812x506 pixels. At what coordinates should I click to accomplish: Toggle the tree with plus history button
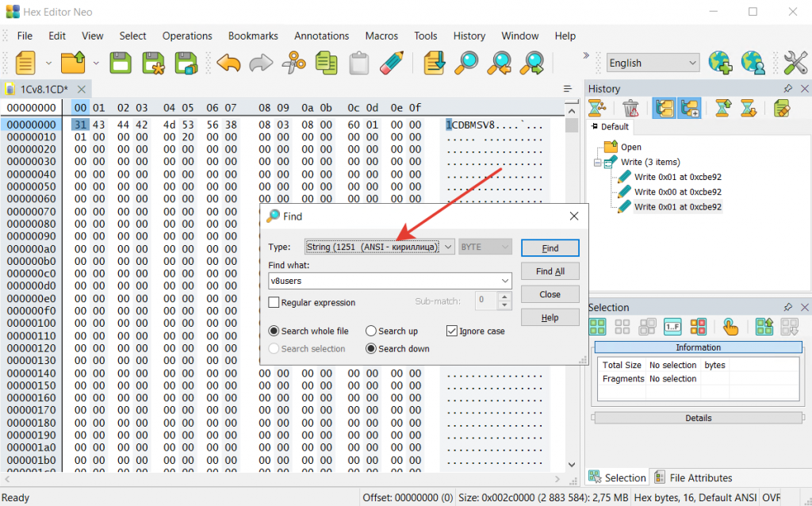click(x=689, y=109)
